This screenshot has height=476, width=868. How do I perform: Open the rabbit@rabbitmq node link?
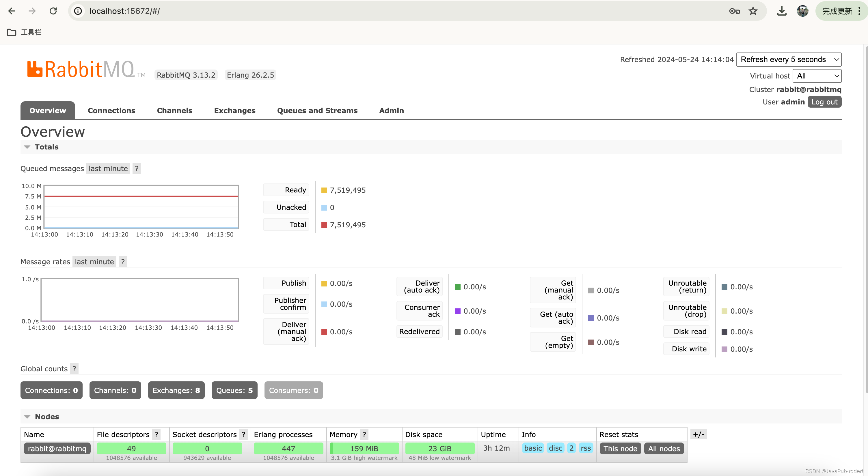[57, 448]
